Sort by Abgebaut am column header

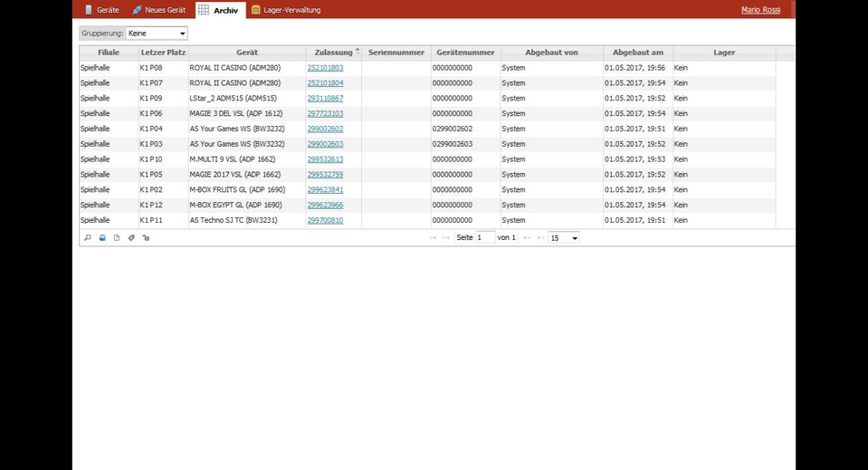click(x=638, y=53)
